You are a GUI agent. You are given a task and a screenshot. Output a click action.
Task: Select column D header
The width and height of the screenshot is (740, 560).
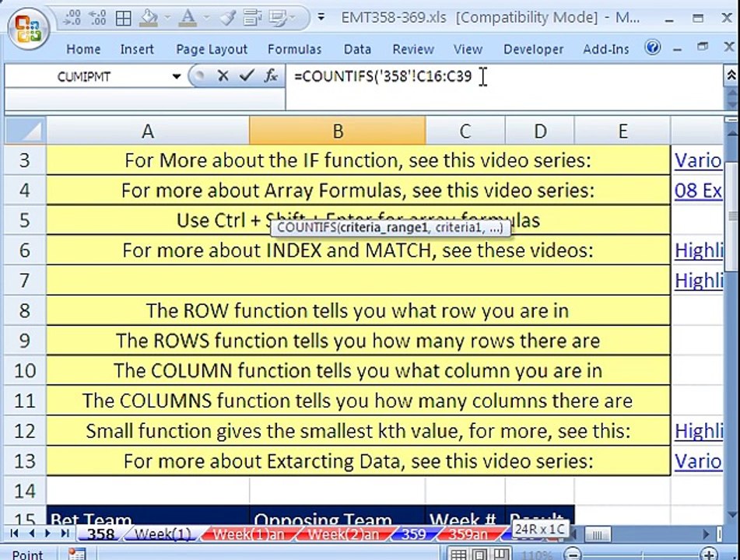click(x=540, y=131)
